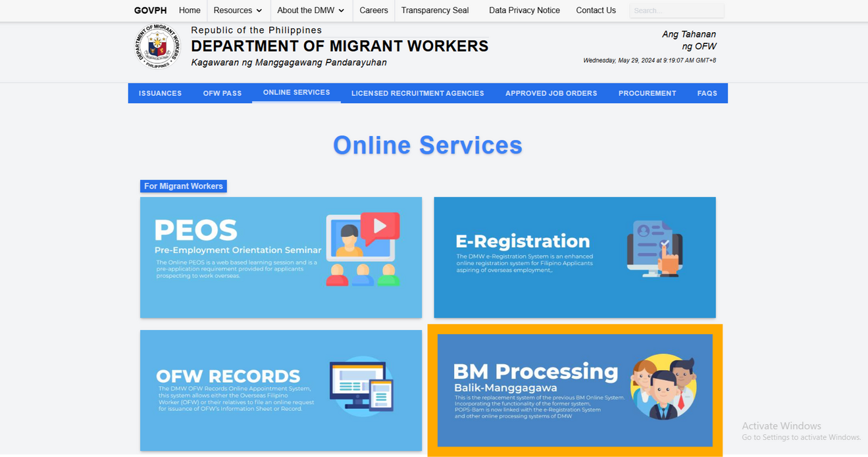Viewport: 868px width, 457px height.
Task: Open the Transparency Seal page
Action: [435, 11]
